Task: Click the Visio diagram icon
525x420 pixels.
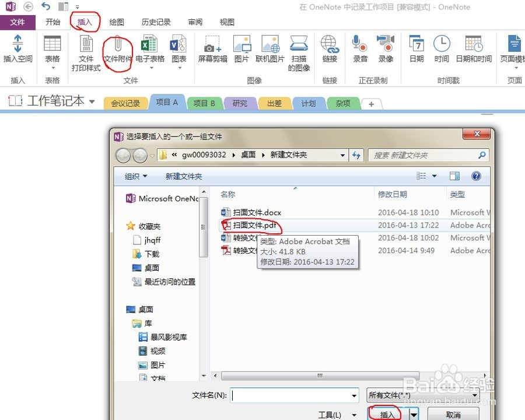Action: (x=178, y=44)
